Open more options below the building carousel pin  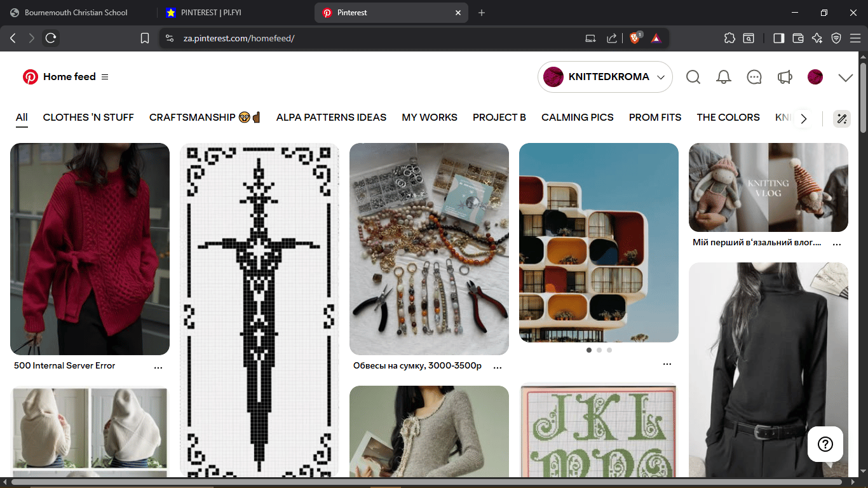point(667,364)
